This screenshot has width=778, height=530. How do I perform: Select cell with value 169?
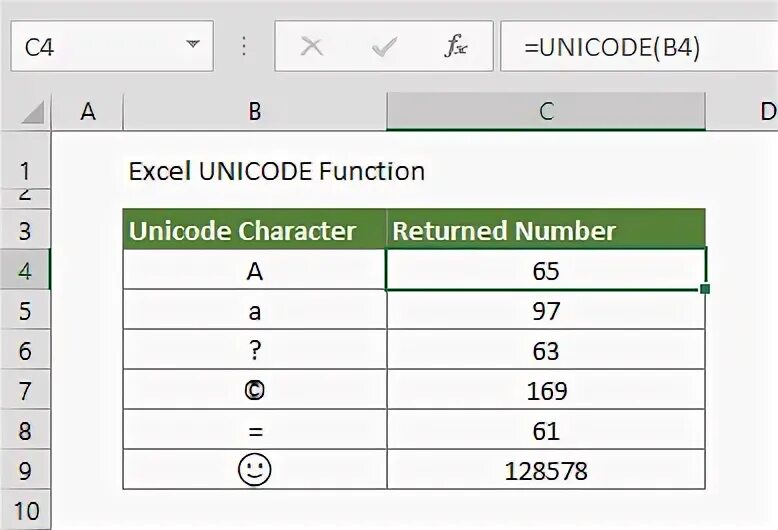coord(546,390)
